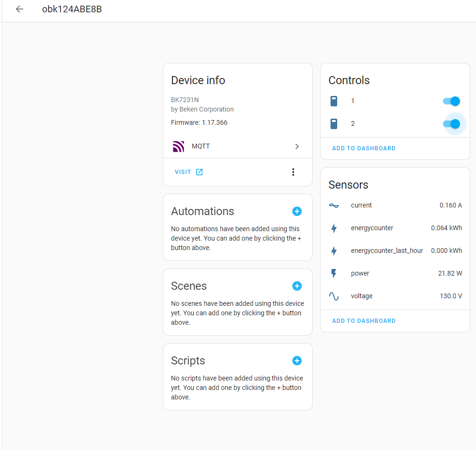Screen dimensions: 476x450
Task: Open the current sensor row
Action: pyautogui.click(x=395, y=206)
